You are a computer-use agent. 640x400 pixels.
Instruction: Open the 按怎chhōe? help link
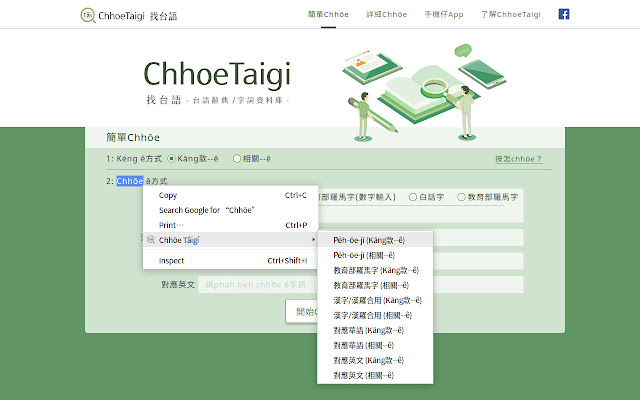(518, 159)
